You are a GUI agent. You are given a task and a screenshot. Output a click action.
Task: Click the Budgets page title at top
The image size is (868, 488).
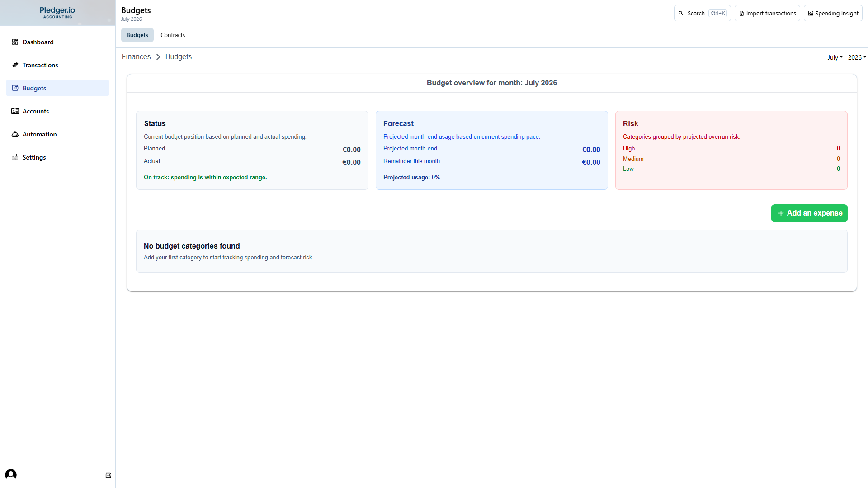(136, 10)
